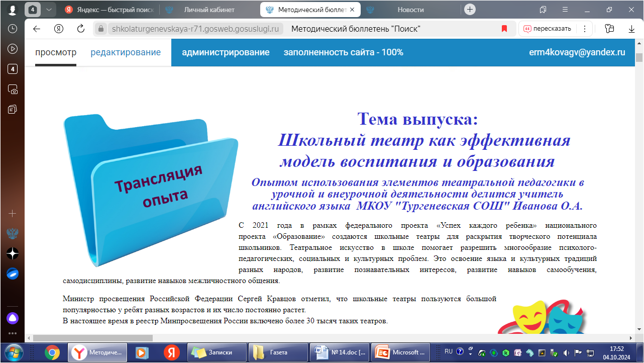Open the notes collection icon in sidebar
Screen dimensions: 644x363
[13, 109]
